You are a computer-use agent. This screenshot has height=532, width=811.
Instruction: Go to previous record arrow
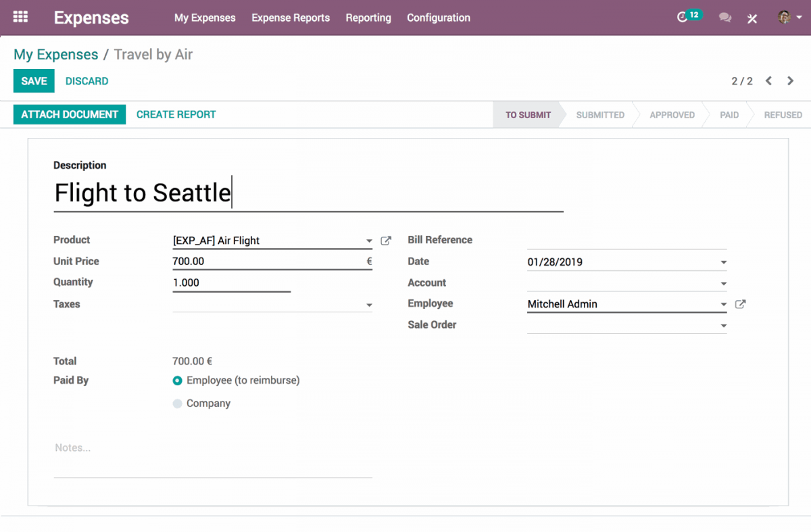(768, 80)
